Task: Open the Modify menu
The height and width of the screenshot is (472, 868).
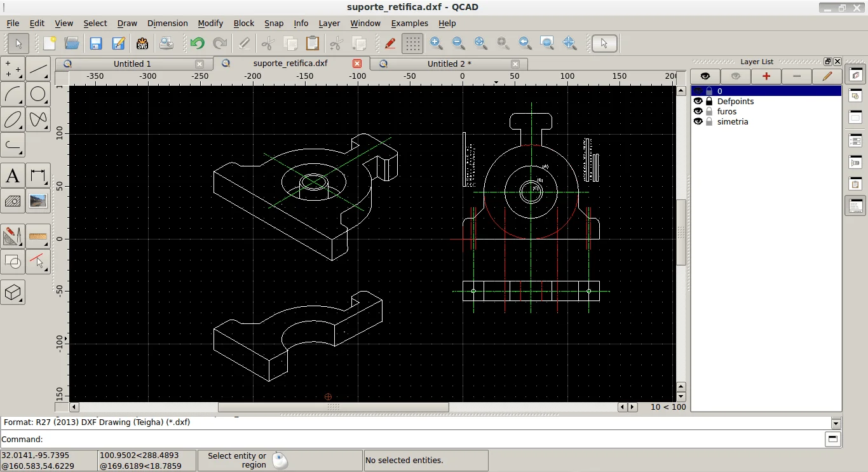Action: pos(210,23)
